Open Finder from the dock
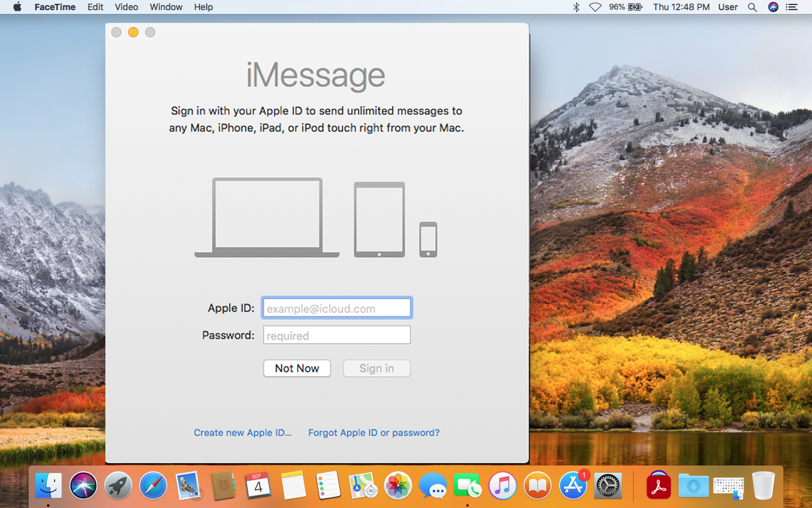 tap(48, 486)
